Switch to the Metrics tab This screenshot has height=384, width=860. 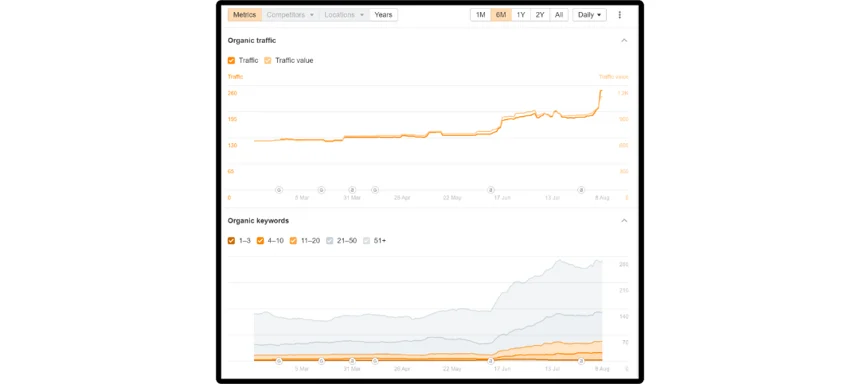(245, 15)
